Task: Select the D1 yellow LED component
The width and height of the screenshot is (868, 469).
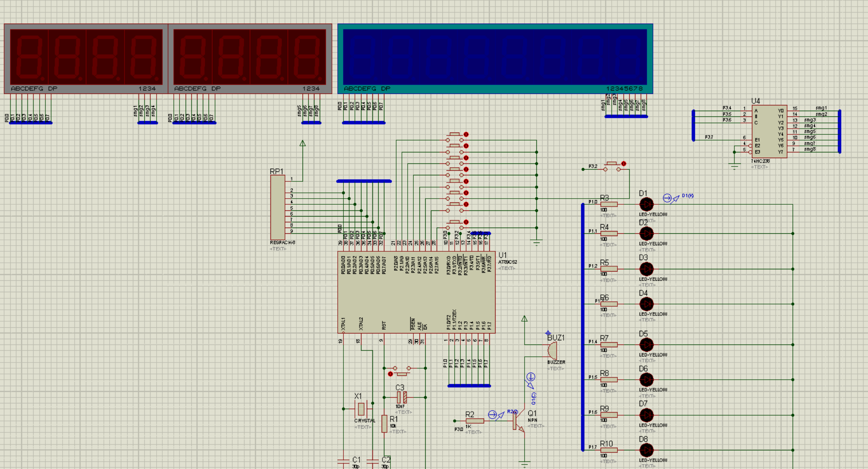Action: tap(646, 204)
